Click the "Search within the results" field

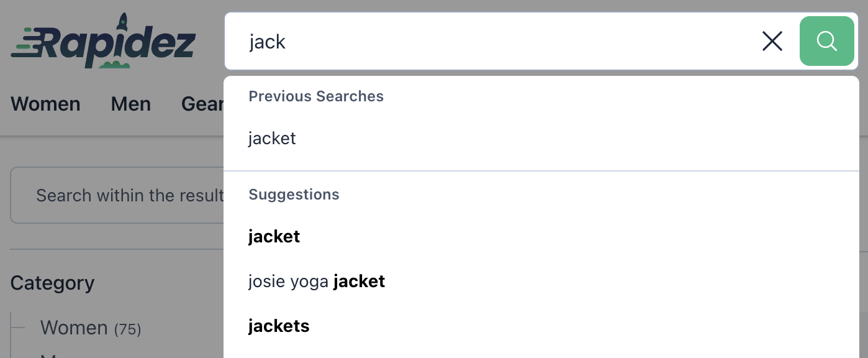click(x=117, y=195)
